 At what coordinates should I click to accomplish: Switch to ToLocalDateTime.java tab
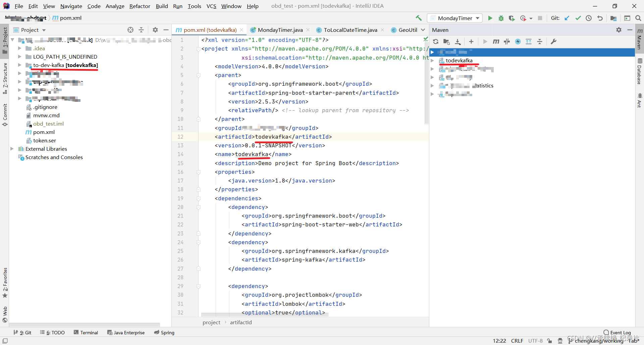pos(351,30)
